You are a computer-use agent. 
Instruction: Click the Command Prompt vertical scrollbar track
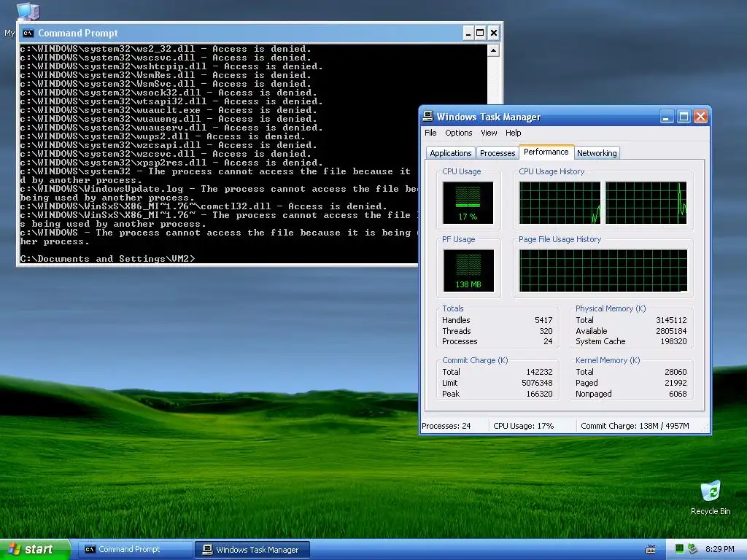493,80
